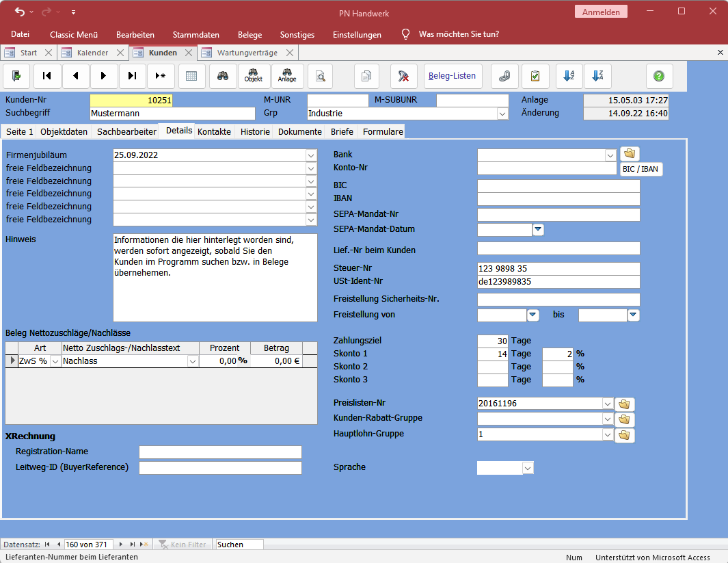Screen dimensions: 728x563
Task: Expand the Sprache dropdown
Action: (x=528, y=468)
